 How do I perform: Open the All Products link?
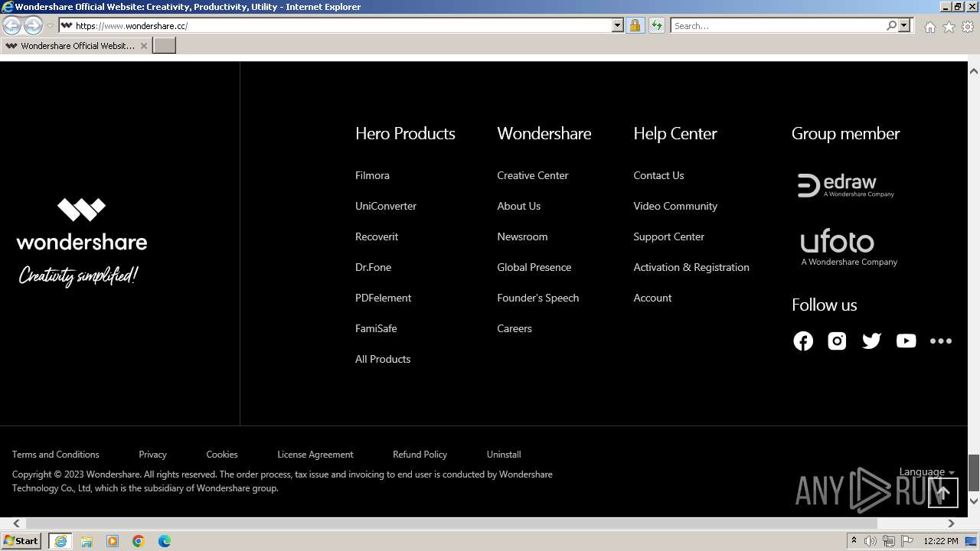click(383, 359)
